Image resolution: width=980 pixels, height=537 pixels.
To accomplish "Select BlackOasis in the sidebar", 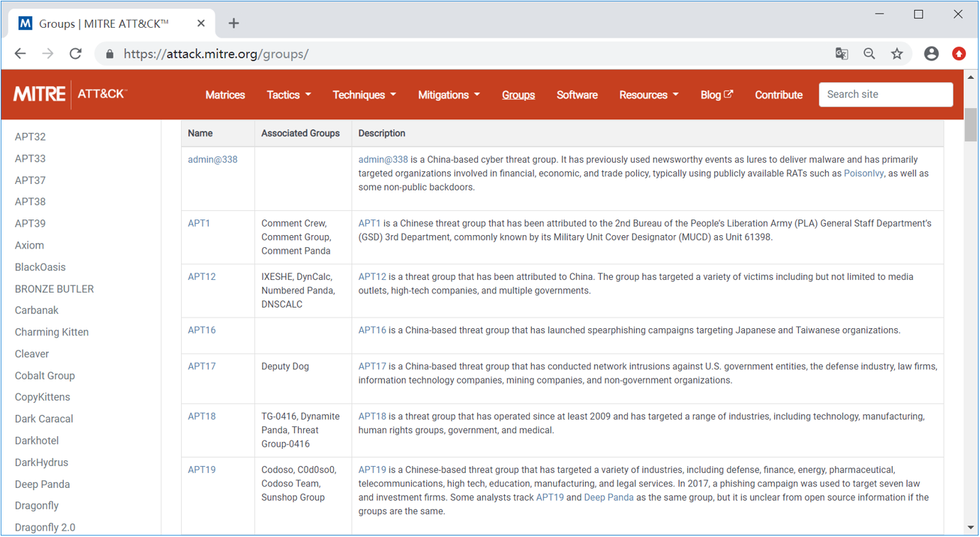I will (x=40, y=267).
